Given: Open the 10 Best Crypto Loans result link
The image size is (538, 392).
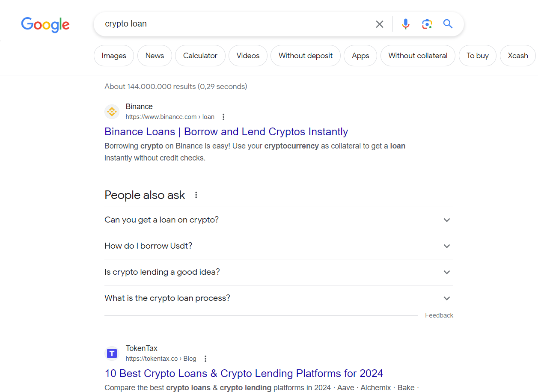Looking at the screenshot, I should (244, 374).
